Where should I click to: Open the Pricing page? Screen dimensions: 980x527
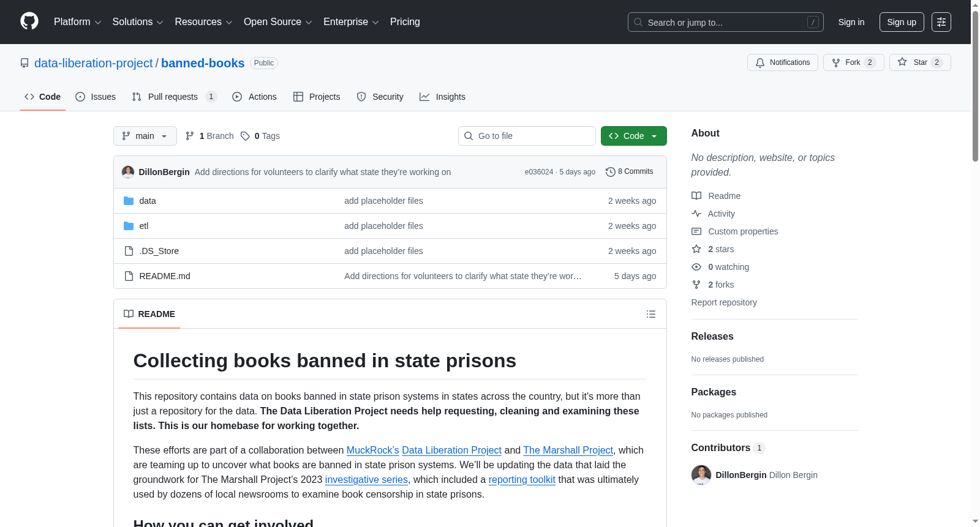point(405,22)
